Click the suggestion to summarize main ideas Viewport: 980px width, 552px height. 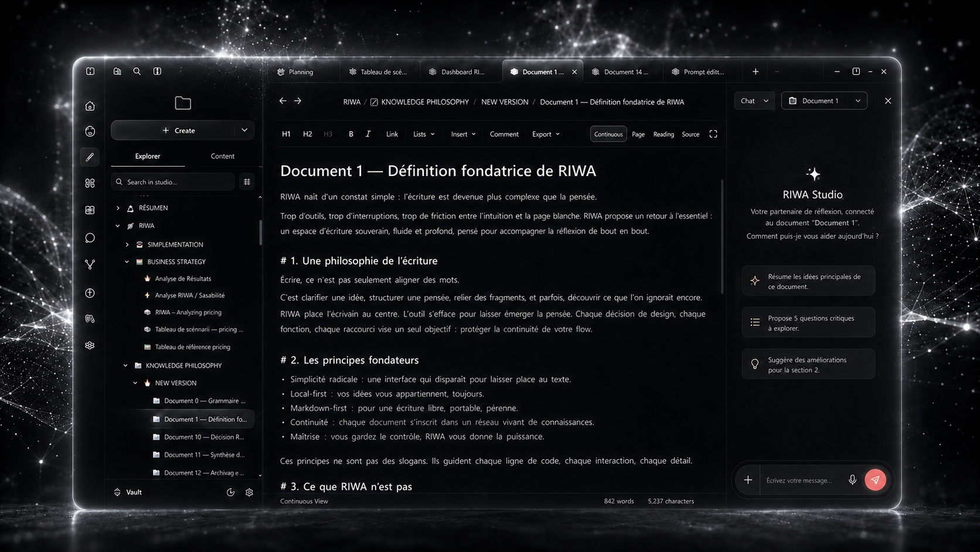[x=808, y=282]
